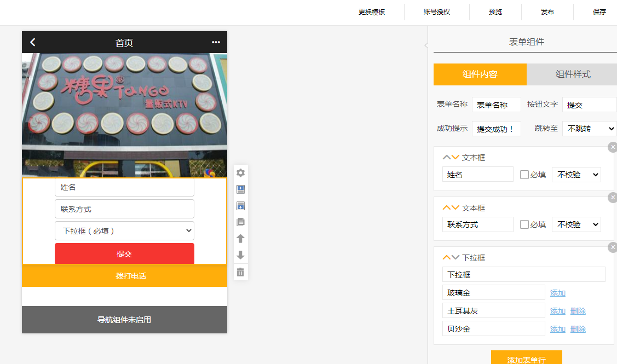Screen dimensions: 617x364
Task: Delete the component using the trash icon
Action: click(240, 272)
